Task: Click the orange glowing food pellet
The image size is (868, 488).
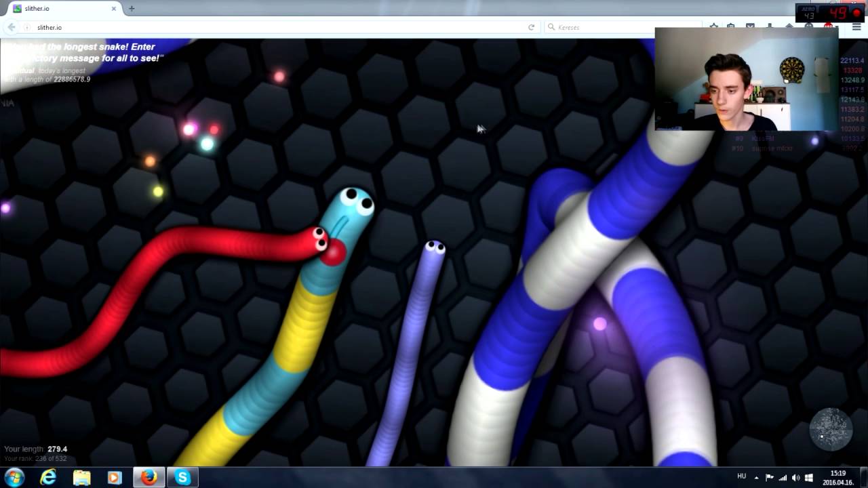Action: coord(151,161)
